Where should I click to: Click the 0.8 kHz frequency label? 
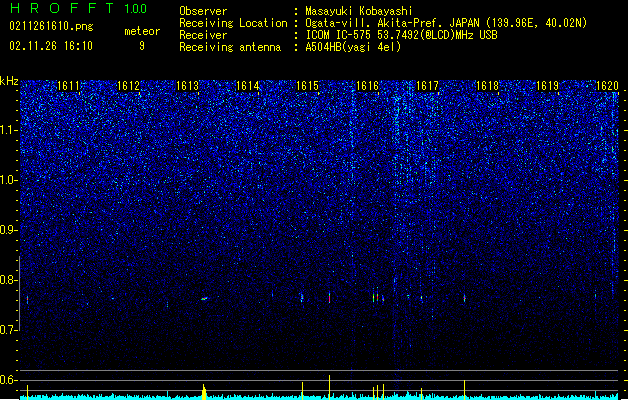pos(9,280)
